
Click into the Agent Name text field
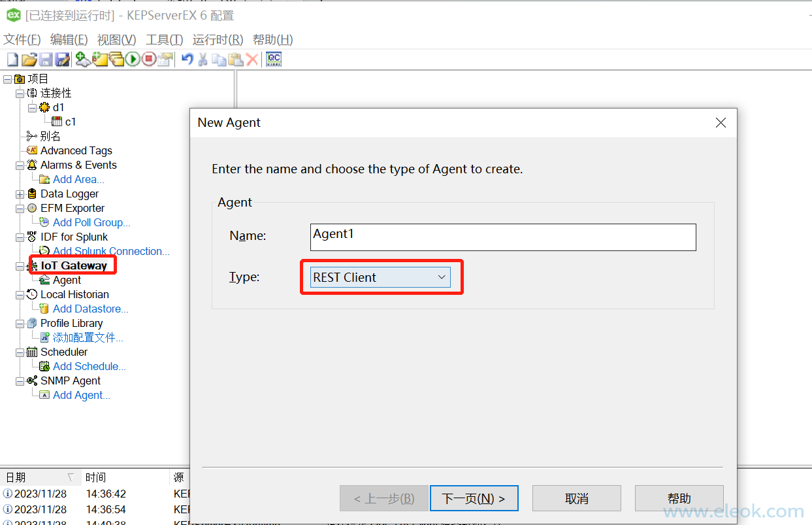pyautogui.click(x=502, y=237)
